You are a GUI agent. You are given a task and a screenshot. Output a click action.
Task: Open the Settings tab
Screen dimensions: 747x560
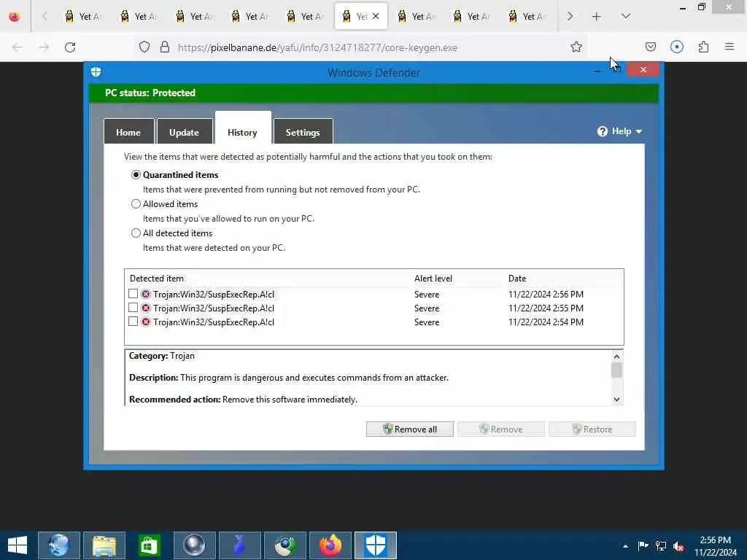coord(303,132)
